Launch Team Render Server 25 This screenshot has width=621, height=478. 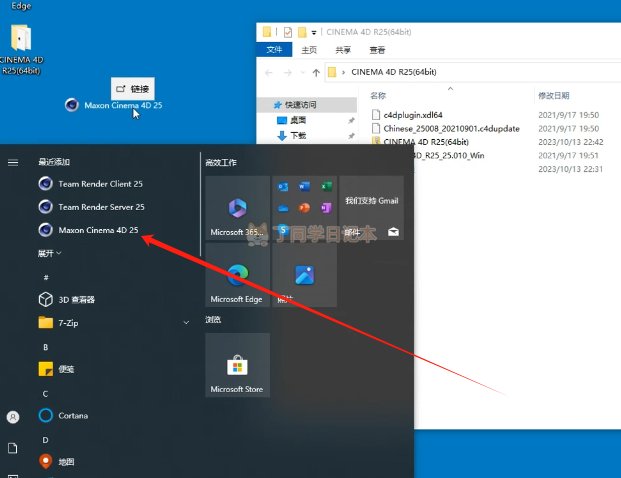click(100, 207)
